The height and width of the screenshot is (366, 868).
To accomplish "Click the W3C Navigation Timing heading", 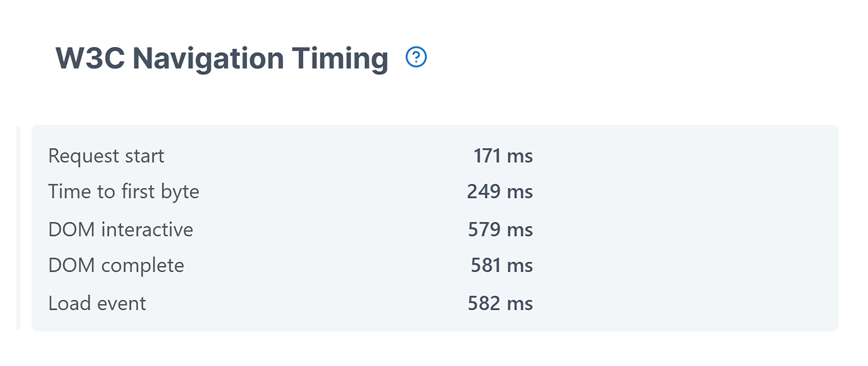I will point(221,58).
